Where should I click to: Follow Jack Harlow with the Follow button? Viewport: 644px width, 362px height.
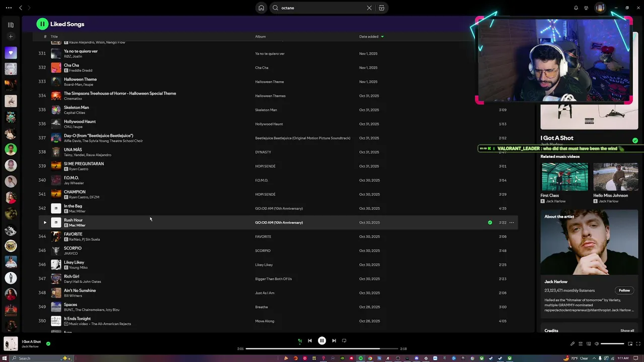pos(624,291)
